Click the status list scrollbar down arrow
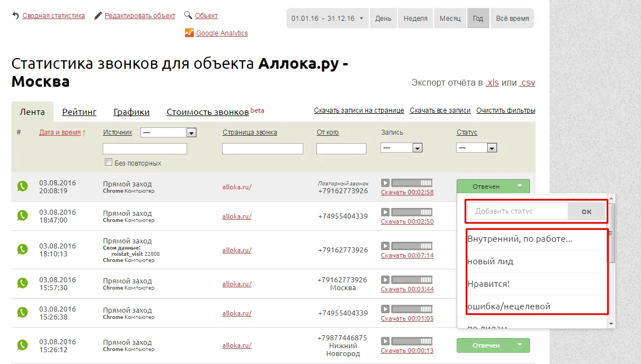Image resolution: width=641 pixels, height=364 pixels. (611, 323)
